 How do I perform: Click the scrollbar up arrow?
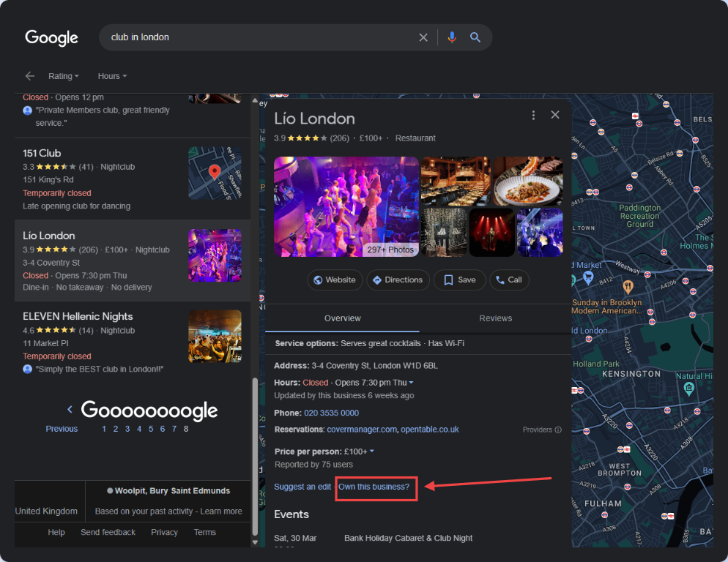pos(254,100)
